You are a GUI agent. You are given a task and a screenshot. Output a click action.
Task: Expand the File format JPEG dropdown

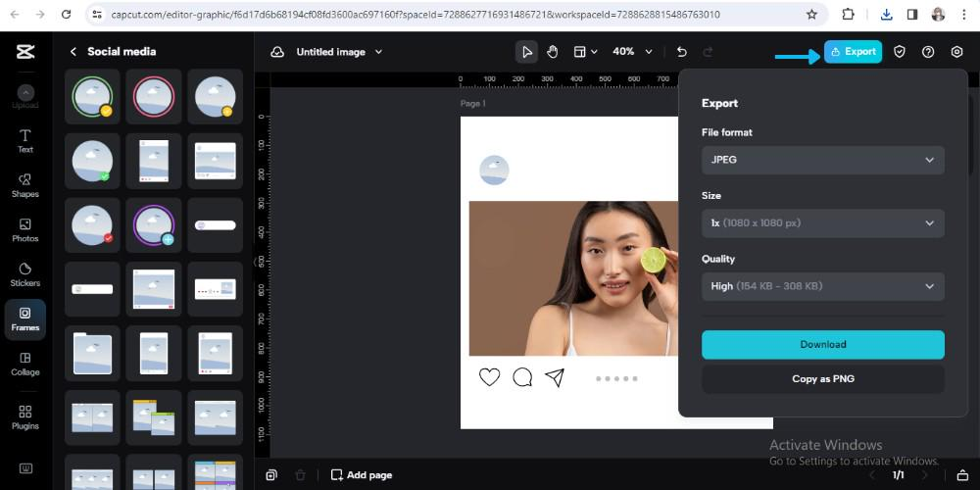point(822,160)
